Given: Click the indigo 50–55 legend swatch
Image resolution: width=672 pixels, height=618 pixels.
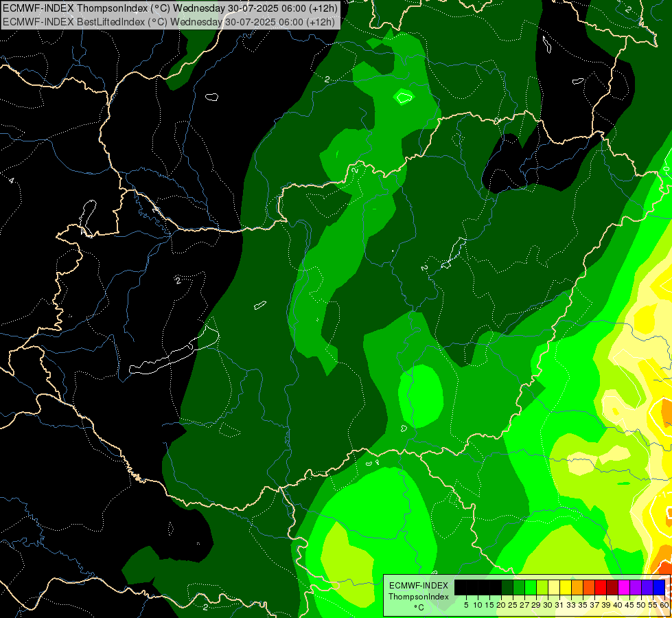Looking at the screenshot, I should tap(647, 588).
